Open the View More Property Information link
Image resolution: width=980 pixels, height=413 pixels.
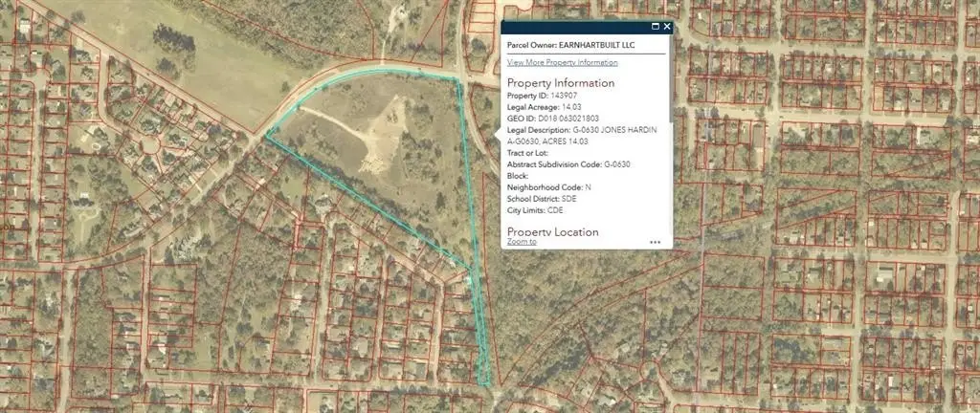click(562, 62)
